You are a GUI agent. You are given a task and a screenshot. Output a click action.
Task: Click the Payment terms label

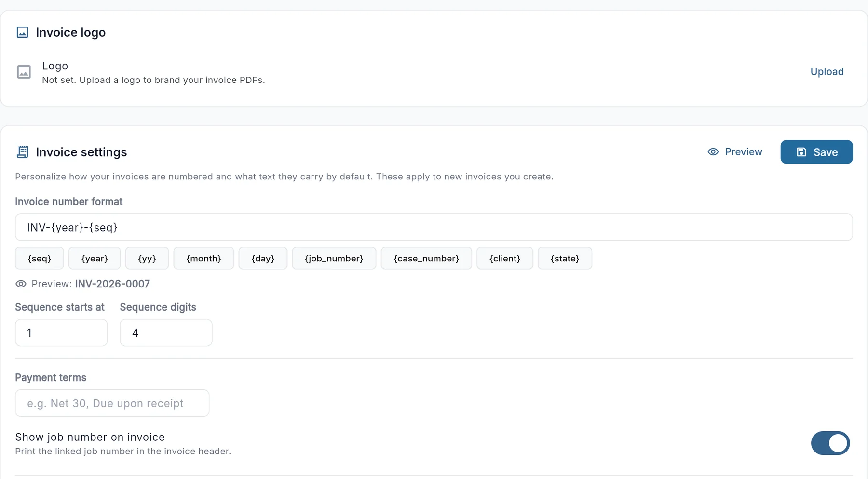point(51,378)
